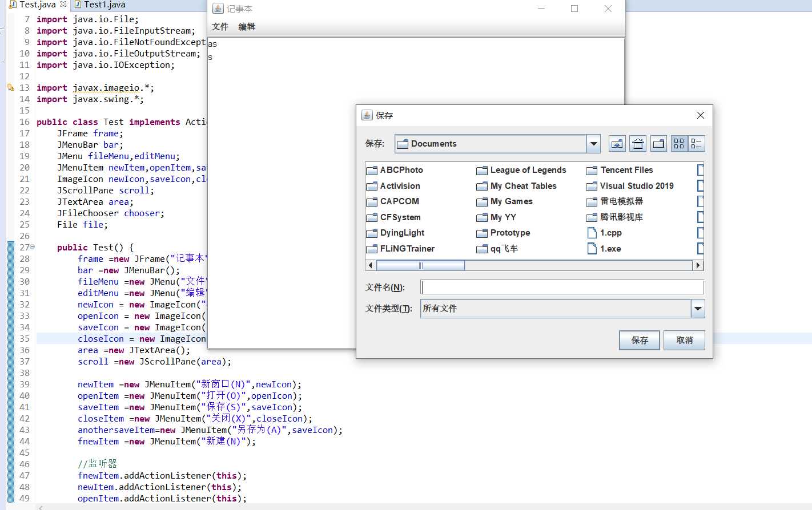
Task: Close the 保存 dialog
Action: 701,115
